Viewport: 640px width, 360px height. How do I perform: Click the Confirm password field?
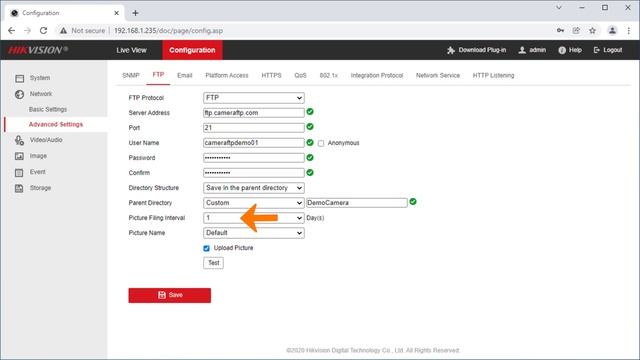click(x=253, y=173)
